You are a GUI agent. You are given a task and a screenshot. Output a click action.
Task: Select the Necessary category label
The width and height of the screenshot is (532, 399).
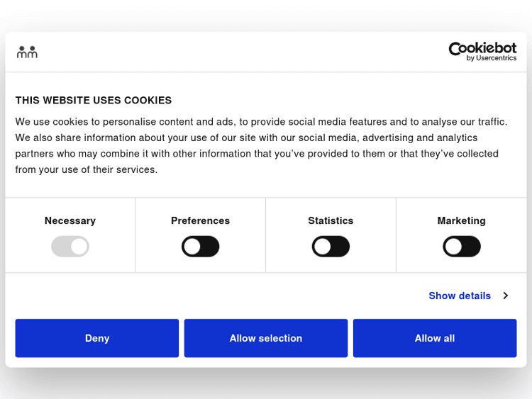(70, 220)
